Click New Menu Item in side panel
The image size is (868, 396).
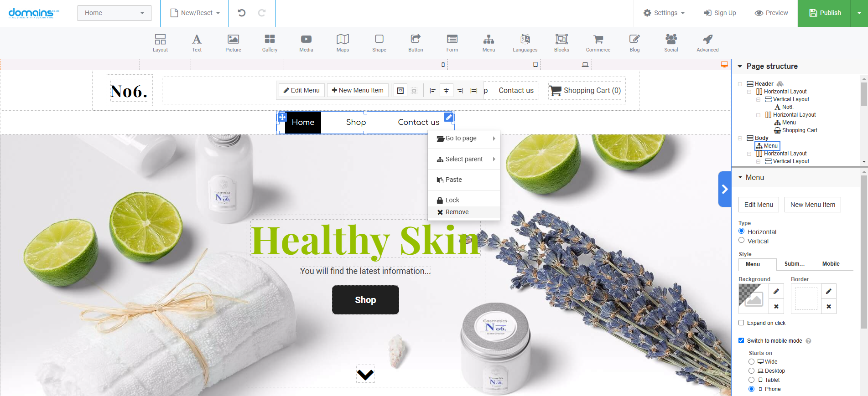tap(812, 205)
